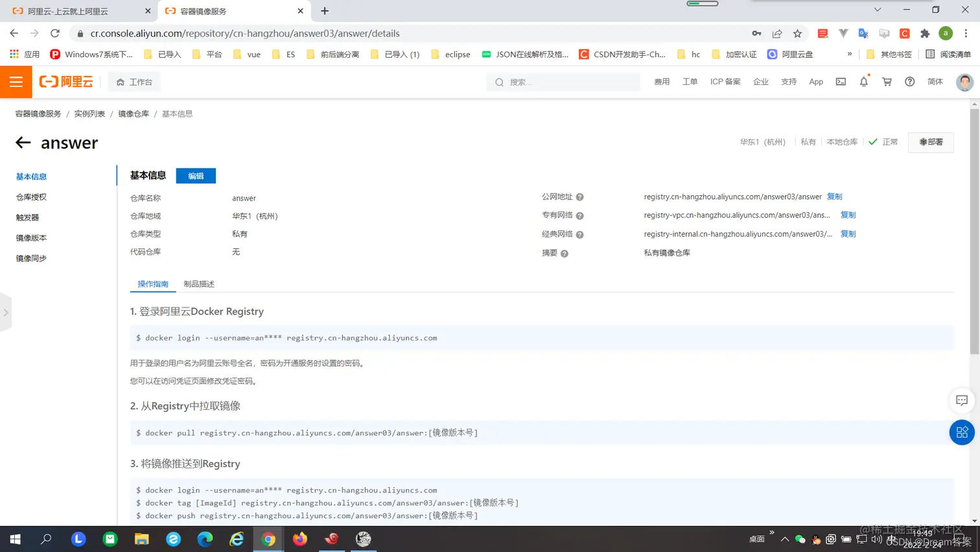Open the eclipse bookmark folder

point(450,54)
